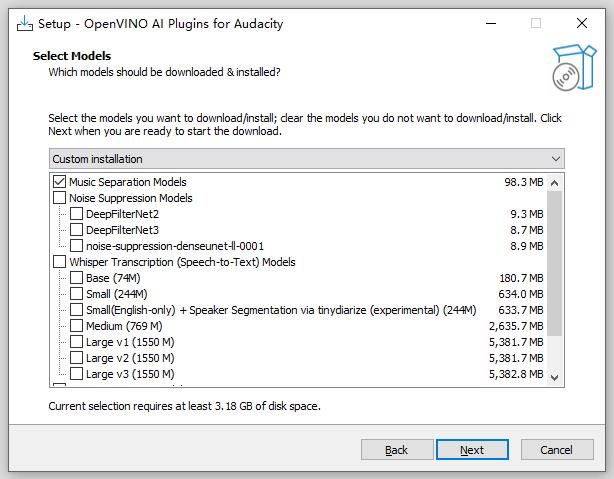This screenshot has width=614, height=479.
Task: Tick Small(English-only) + Speaker Segmentation checkbox
Action: [76, 310]
